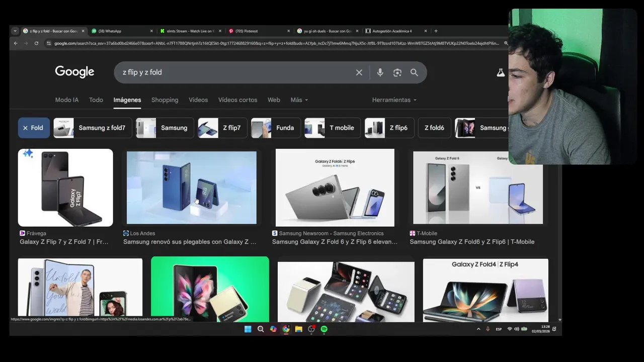This screenshot has height=362, width=644.
Task: Open the 'Galaxy Z Flip 7 y Z Fold 7' link
Action: click(64, 242)
